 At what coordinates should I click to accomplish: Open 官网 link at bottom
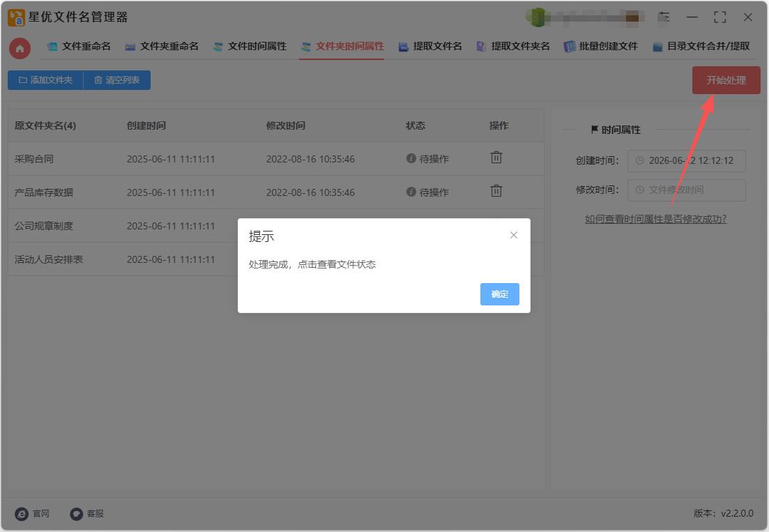(x=41, y=513)
